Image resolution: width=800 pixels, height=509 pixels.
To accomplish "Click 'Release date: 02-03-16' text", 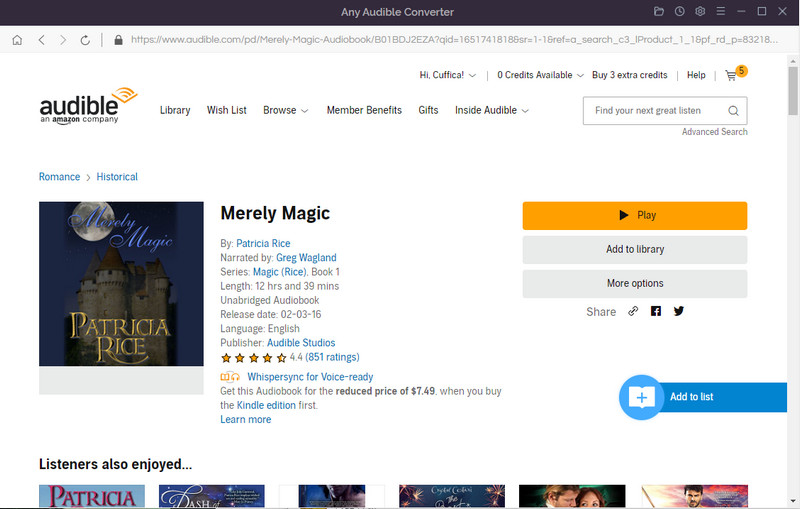I will click(271, 315).
